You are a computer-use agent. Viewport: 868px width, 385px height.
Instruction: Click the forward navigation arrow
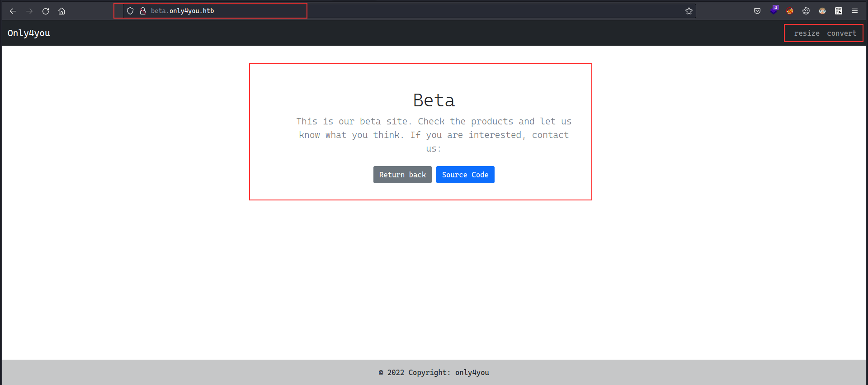tap(29, 11)
